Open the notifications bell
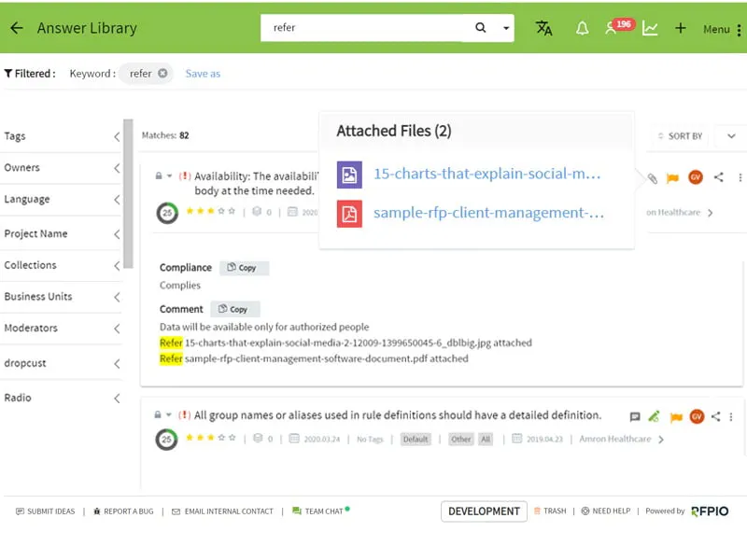The height and width of the screenshot is (560, 747). coord(582,29)
